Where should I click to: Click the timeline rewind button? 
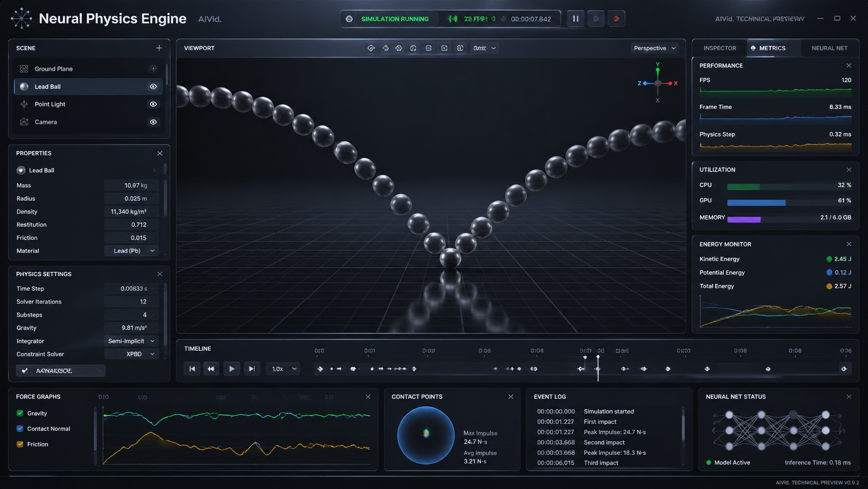211,369
